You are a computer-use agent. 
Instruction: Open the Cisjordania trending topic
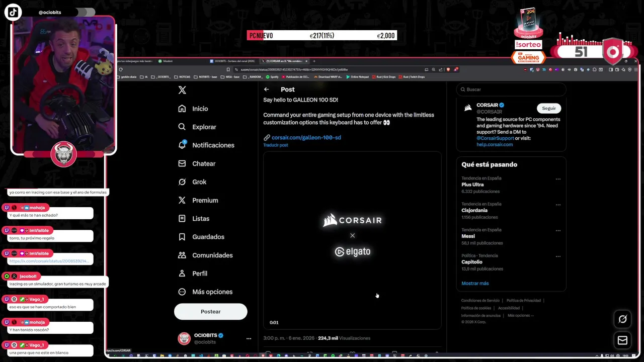tap(474, 211)
